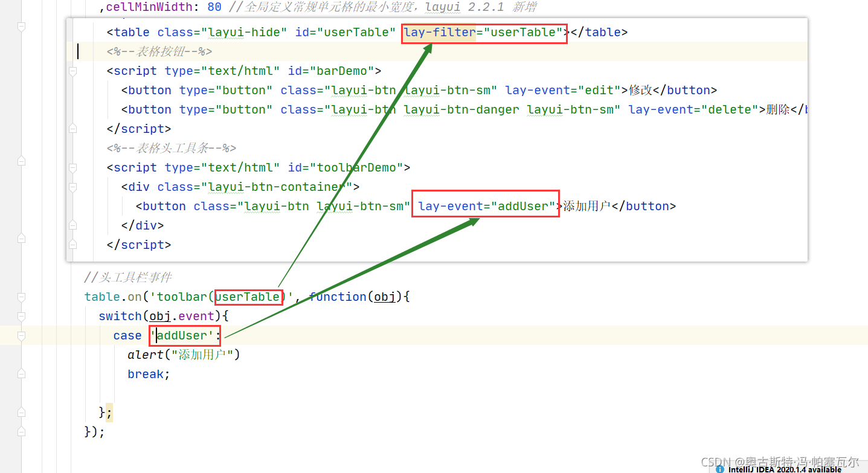Viewport: 868px width, 473px height.
Task: Click the lay-event="edit" attribute
Action: (x=564, y=90)
